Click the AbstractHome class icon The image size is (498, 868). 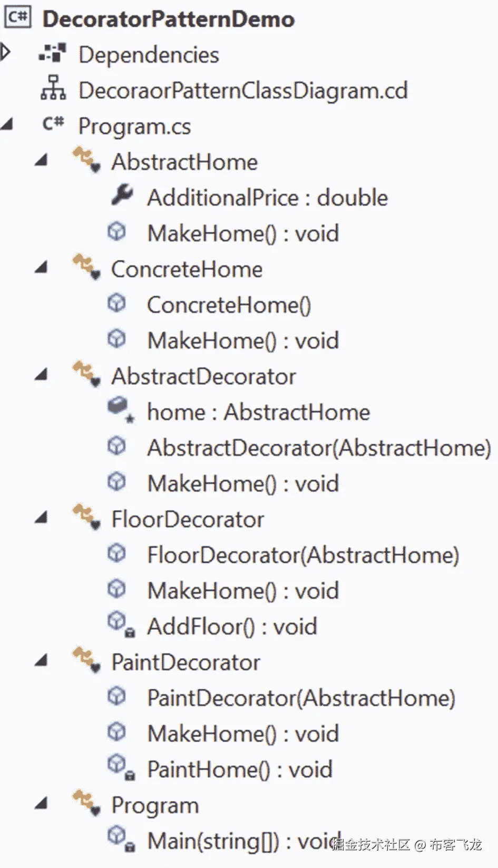[x=86, y=160]
